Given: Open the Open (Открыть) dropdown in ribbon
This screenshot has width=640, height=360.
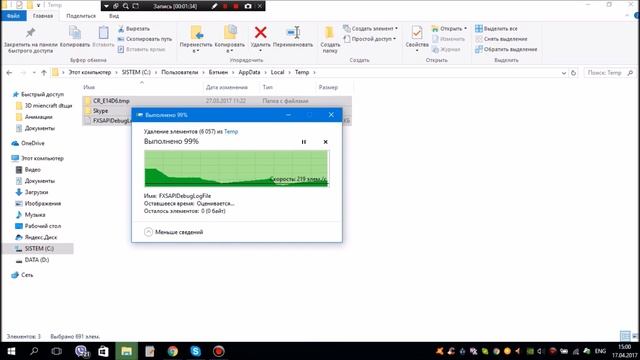Looking at the screenshot, I should (x=449, y=29).
